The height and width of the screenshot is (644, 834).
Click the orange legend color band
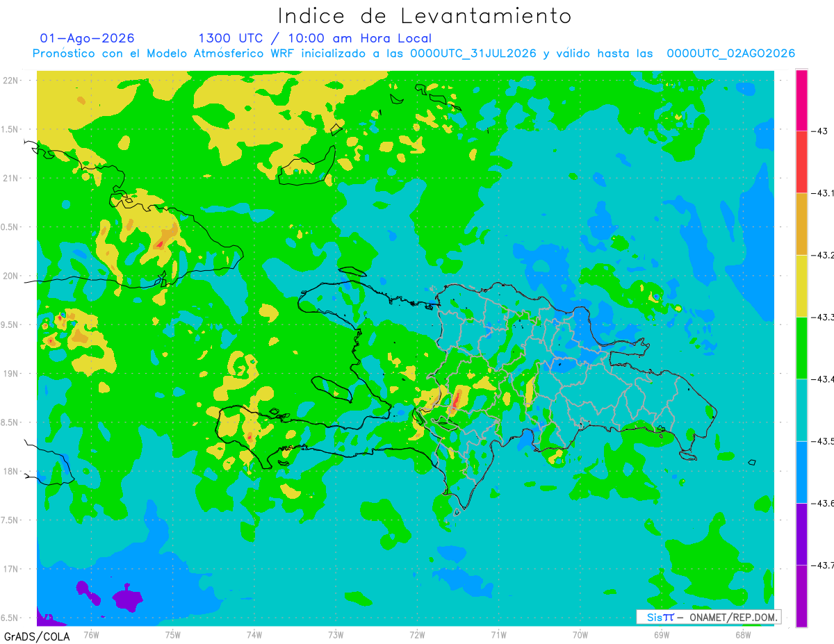[801, 224]
